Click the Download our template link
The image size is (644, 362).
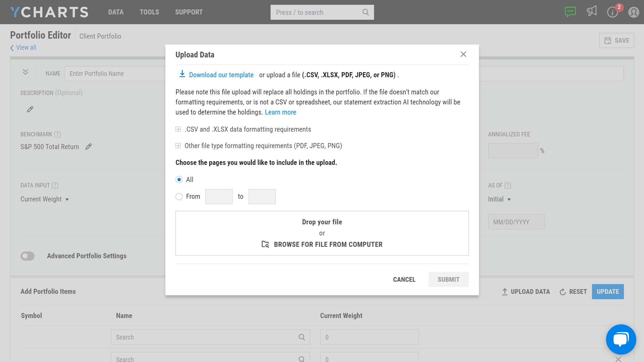pyautogui.click(x=221, y=75)
